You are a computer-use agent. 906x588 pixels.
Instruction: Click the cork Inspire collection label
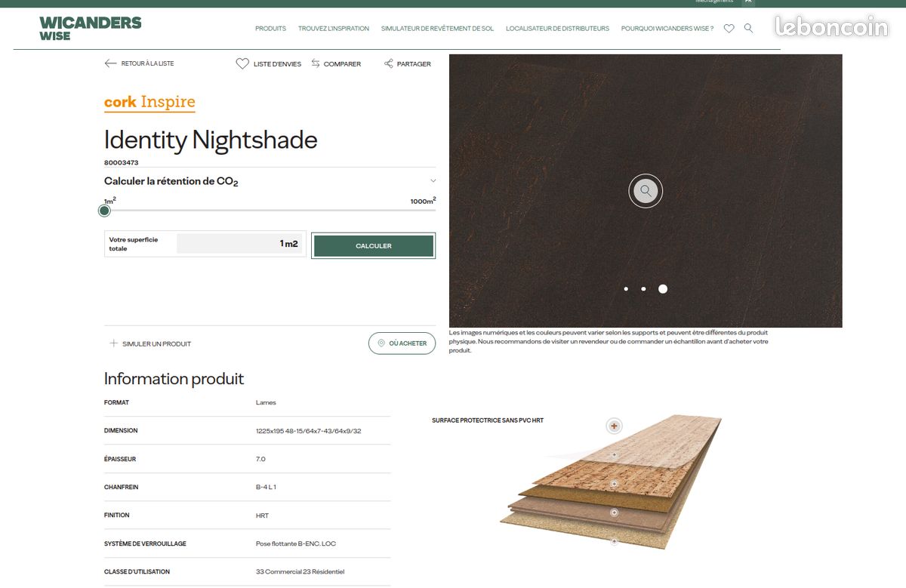pos(149,102)
